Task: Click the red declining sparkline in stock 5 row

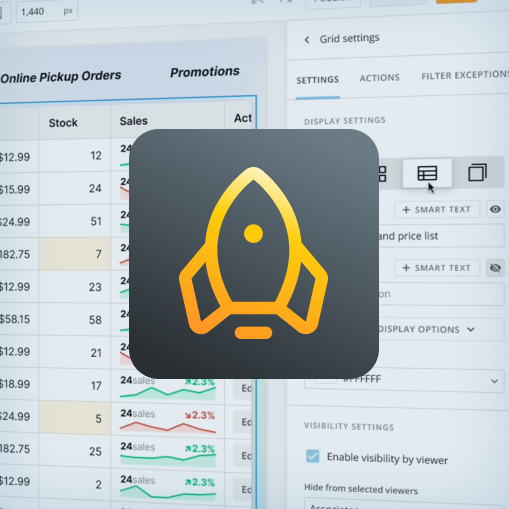Action: [x=168, y=427]
